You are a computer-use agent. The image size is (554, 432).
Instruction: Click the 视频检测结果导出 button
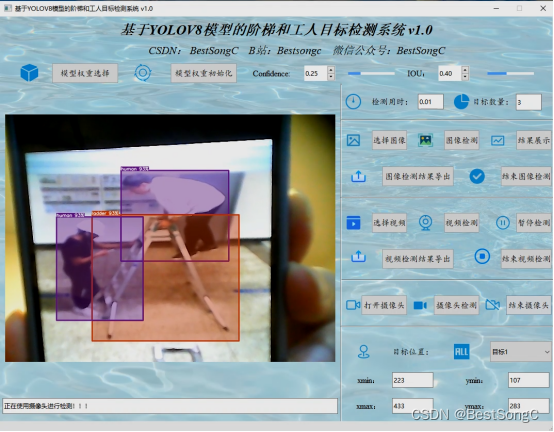point(418,259)
